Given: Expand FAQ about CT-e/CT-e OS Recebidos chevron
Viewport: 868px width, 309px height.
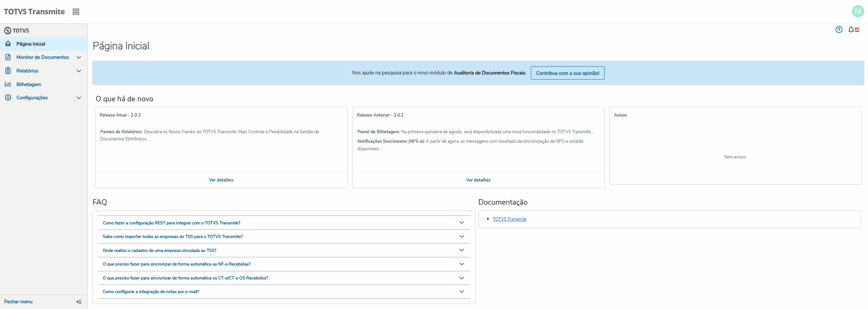Looking at the screenshot, I should 462,278.
